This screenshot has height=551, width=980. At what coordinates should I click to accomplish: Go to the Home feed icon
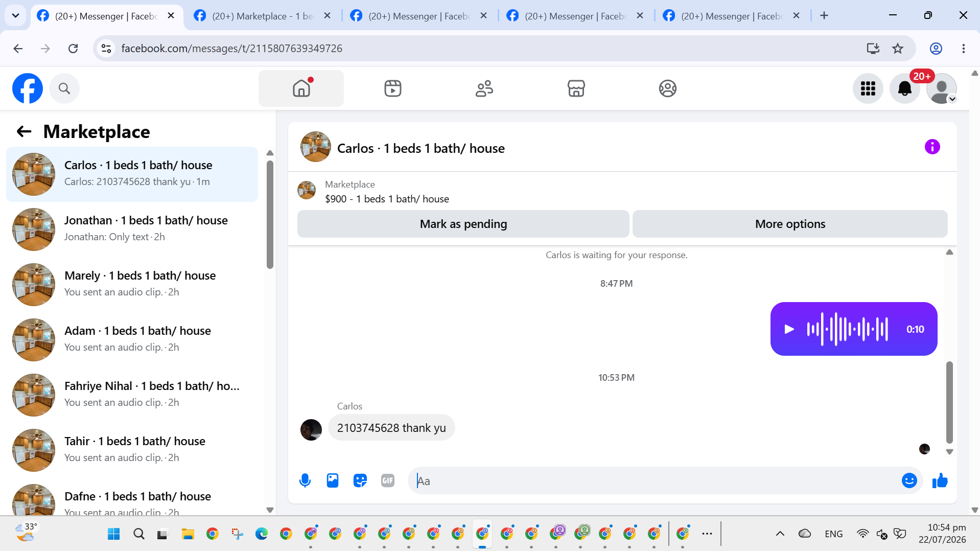(x=301, y=88)
